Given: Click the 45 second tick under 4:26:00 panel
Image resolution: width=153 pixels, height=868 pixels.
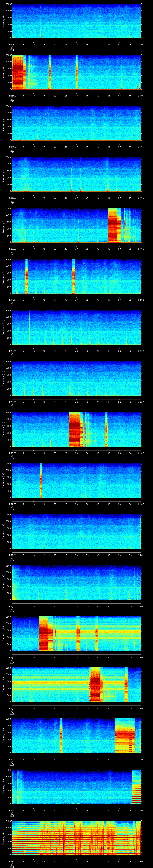Looking at the screenshot, I should (x=109, y=249).
